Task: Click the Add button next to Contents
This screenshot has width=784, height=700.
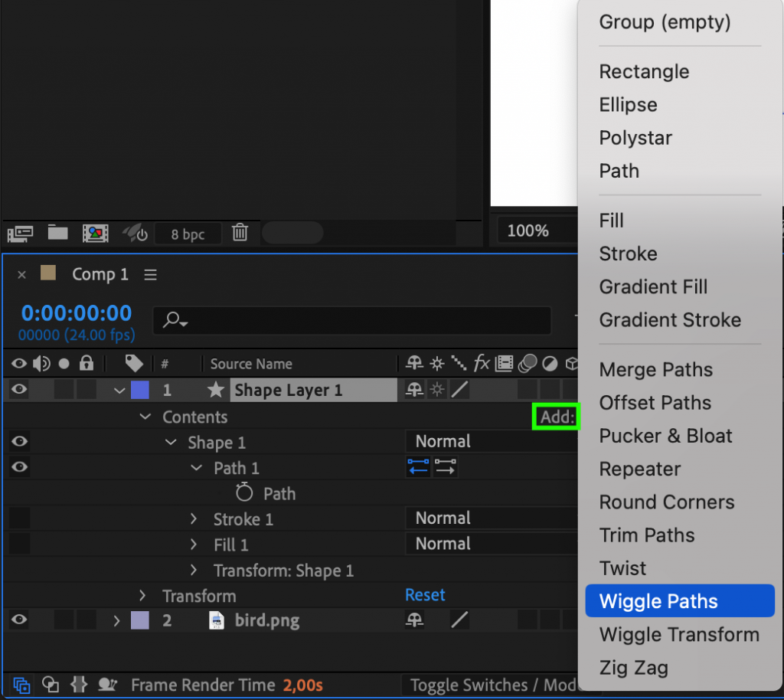Action: pos(556,417)
